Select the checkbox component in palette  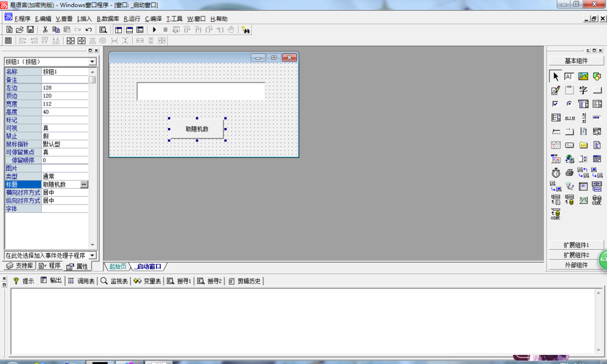[x=555, y=104]
